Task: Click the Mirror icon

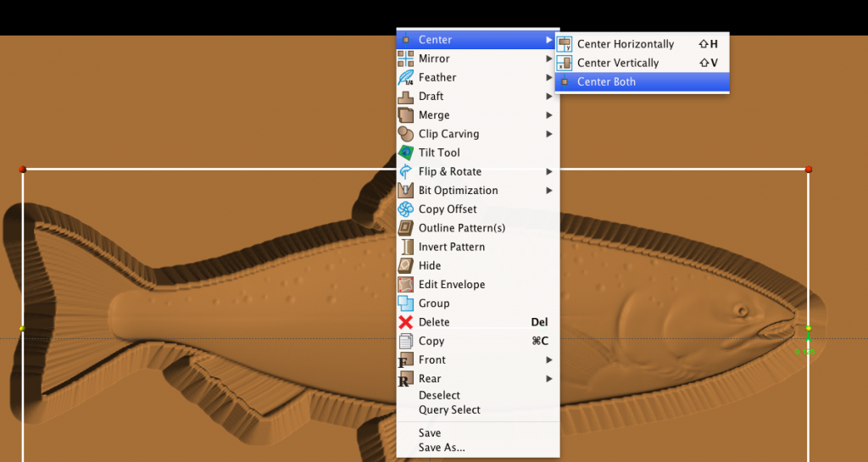Action: coord(406,58)
